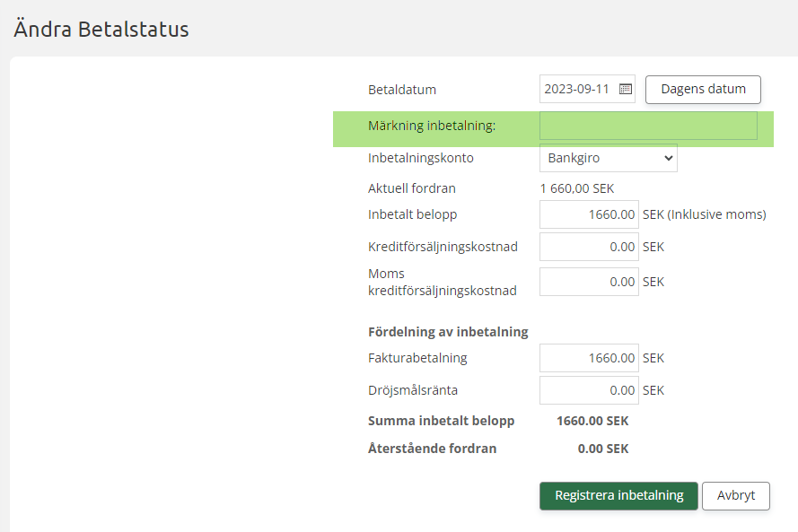Click the Märkning inbetalning label
Screen dimensions: 798x532
click(x=432, y=126)
